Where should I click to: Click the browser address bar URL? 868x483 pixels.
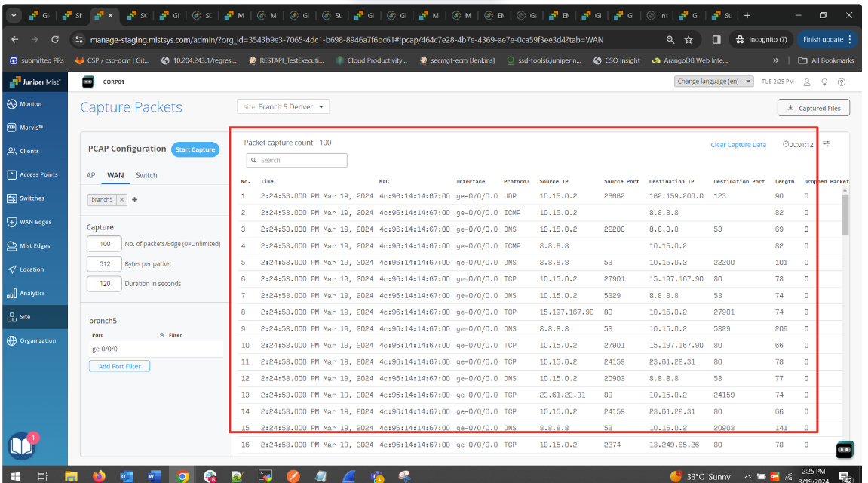pyautogui.click(x=347, y=39)
